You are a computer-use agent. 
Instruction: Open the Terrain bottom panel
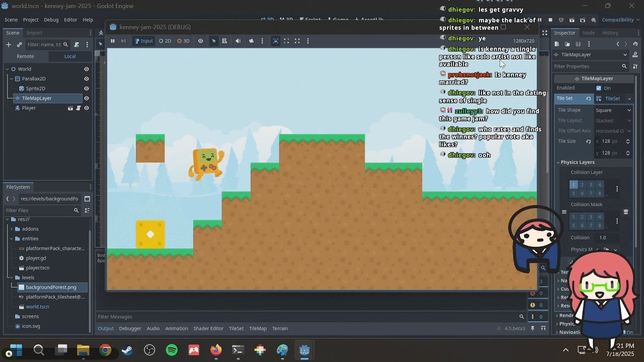280,328
